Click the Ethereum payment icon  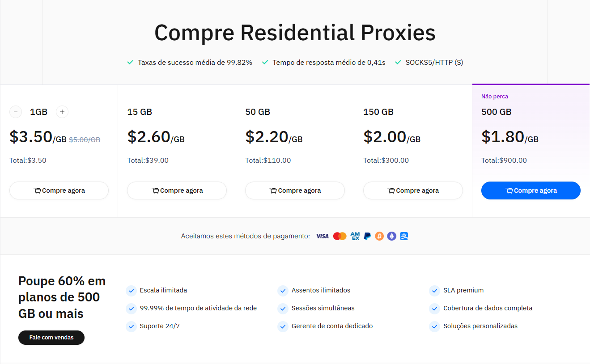[x=392, y=236]
